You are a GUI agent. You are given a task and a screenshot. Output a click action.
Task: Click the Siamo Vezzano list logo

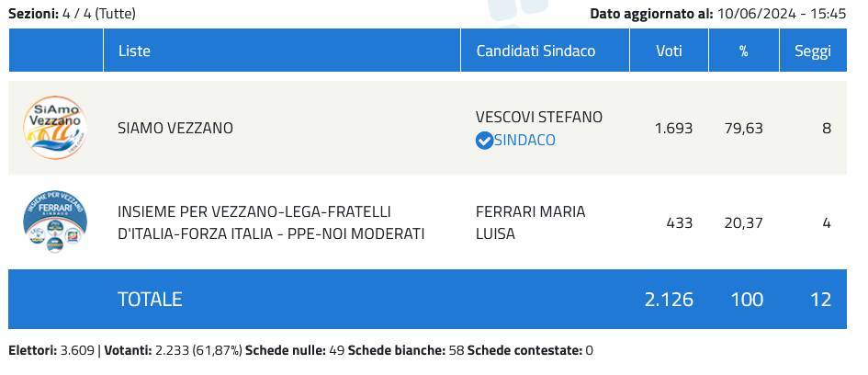(55, 128)
